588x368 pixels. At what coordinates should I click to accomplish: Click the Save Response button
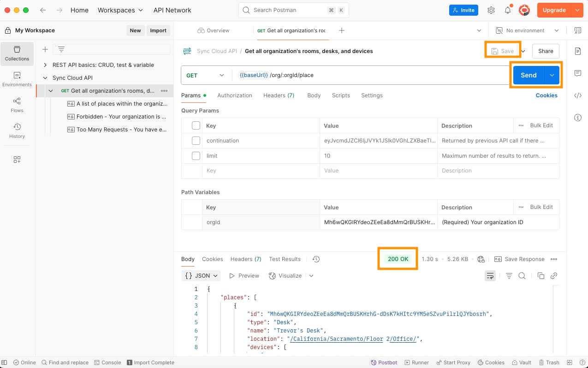click(x=519, y=259)
